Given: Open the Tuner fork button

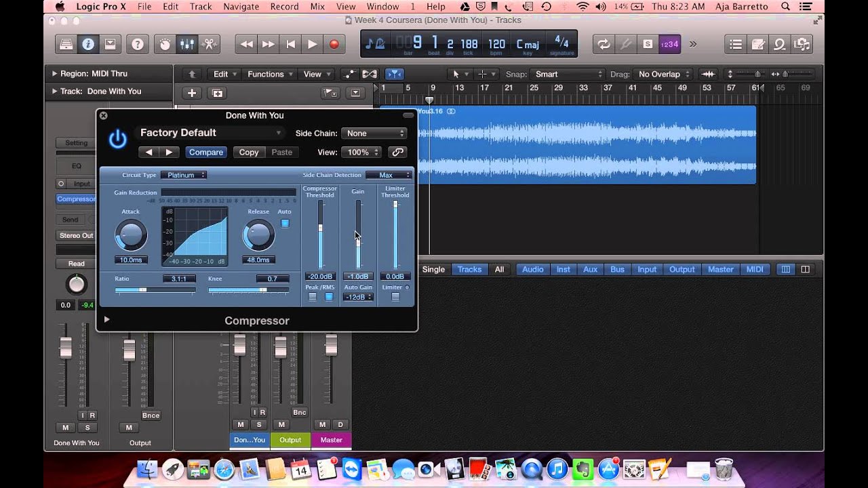Looking at the screenshot, I should click(x=625, y=45).
